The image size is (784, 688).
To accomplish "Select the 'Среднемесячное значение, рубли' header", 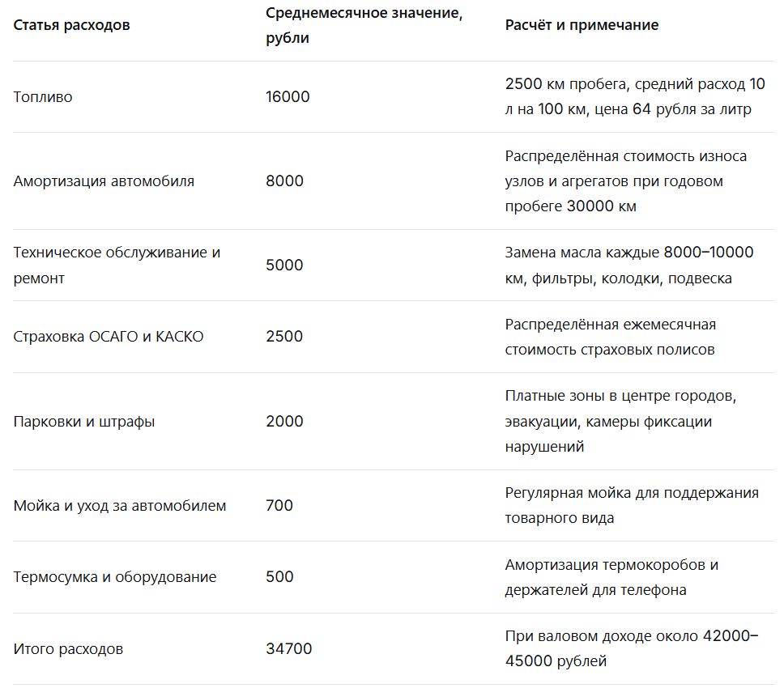I will click(364, 25).
